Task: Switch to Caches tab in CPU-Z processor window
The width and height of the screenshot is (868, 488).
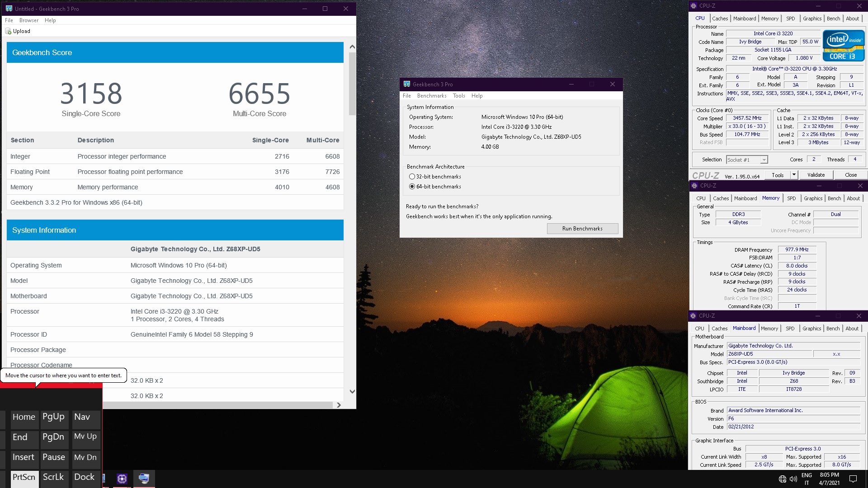Action: click(720, 19)
